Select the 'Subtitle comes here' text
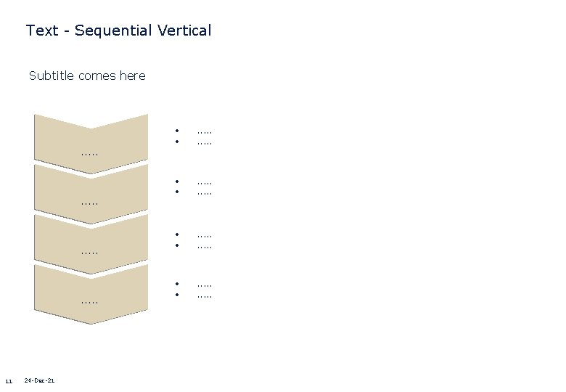This screenshot has height=392, width=566. point(87,75)
